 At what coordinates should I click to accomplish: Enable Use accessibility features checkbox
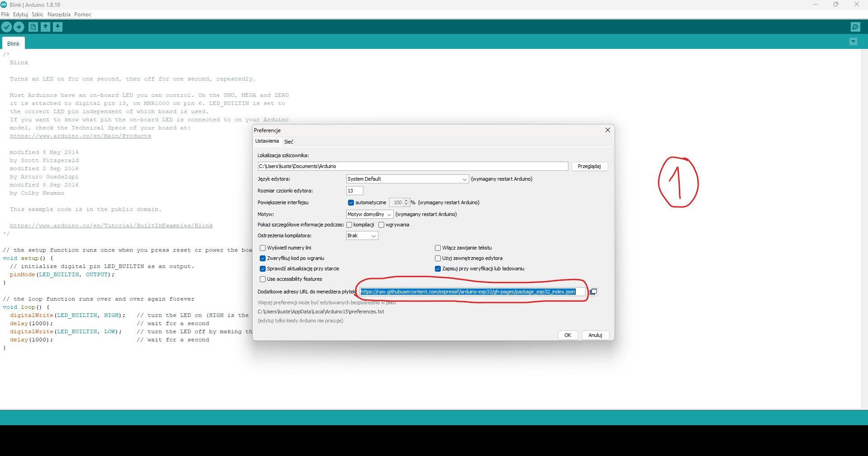click(262, 279)
